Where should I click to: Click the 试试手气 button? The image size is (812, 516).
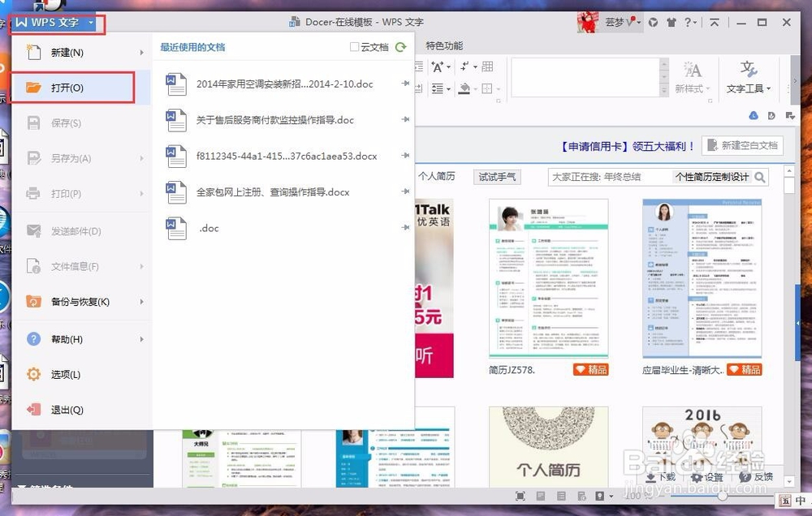(x=497, y=177)
